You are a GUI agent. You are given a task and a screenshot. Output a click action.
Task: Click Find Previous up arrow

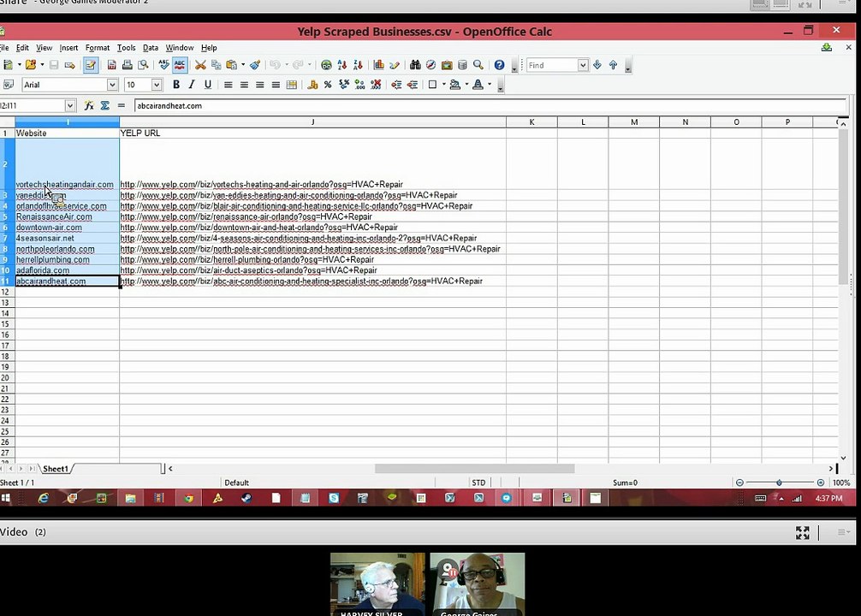pyautogui.click(x=614, y=65)
